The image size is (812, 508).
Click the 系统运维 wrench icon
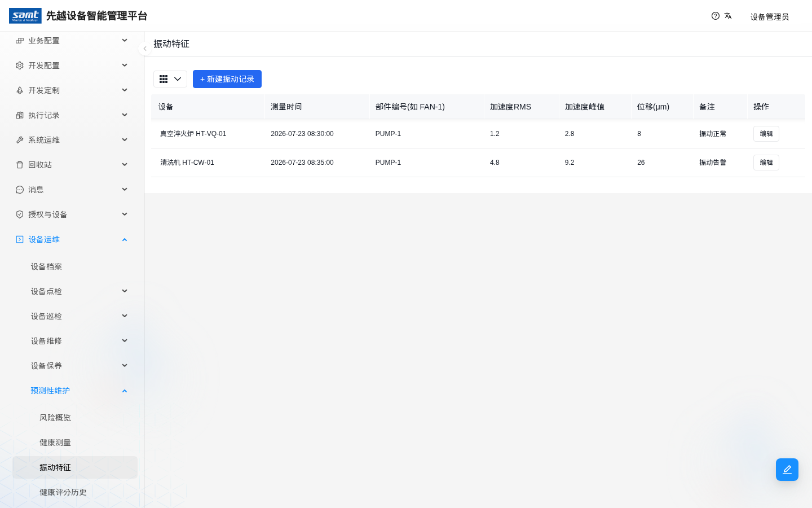[20, 140]
